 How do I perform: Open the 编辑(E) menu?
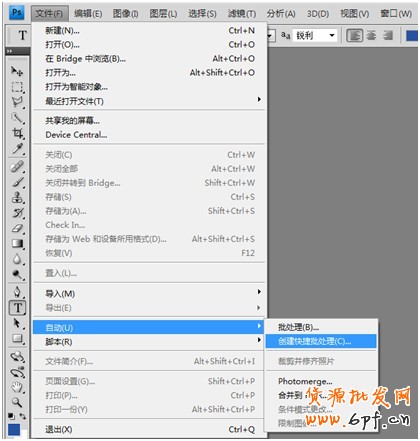click(x=88, y=13)
